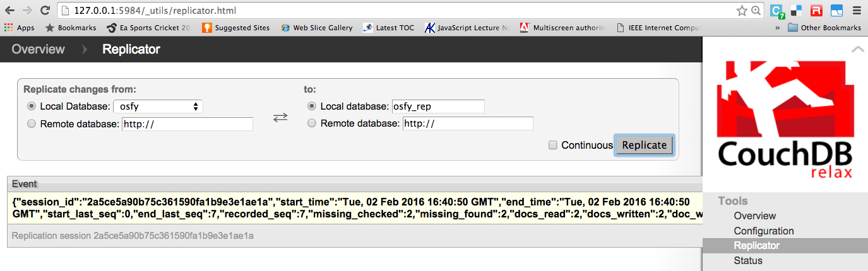Navigate to Overview breadcrumb link
868x271 pixels.
click(x=38, y=49)
